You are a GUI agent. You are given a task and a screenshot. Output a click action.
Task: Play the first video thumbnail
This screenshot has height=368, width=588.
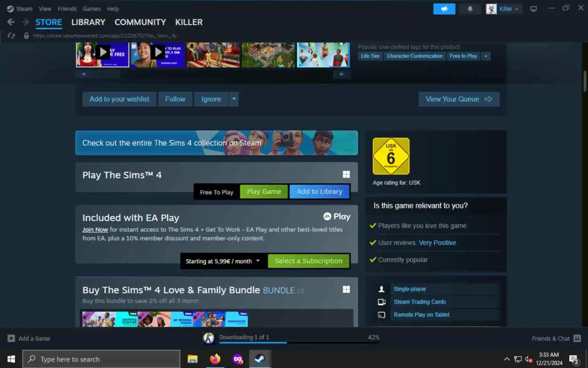coord(102,55)
